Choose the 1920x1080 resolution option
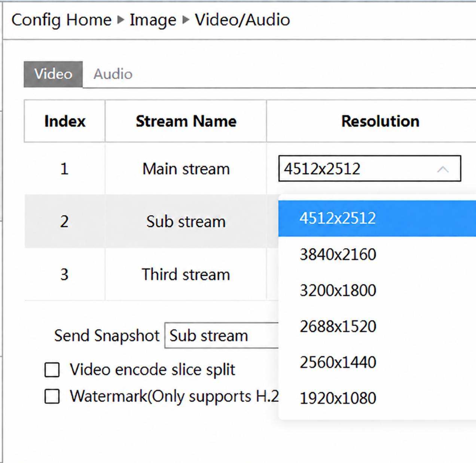This screenshot has width=476, height=463. pyautogui.click(x=377, y=398)
